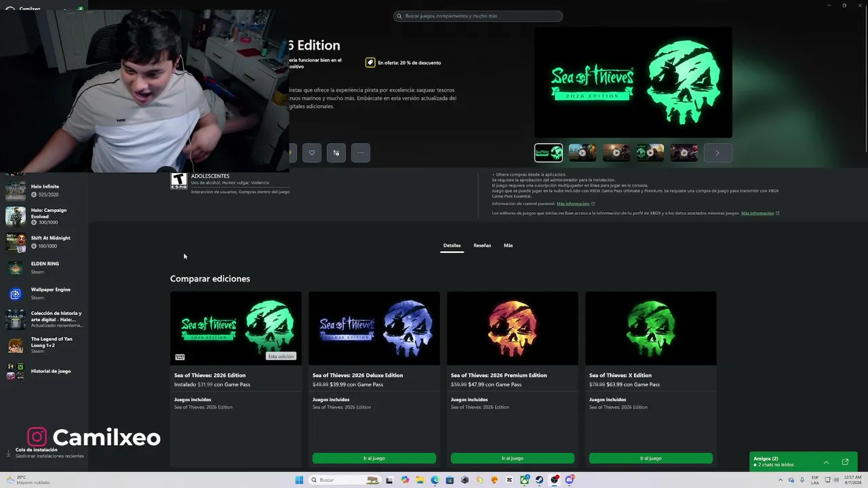Show hidden system tray icons

coord(781,480)
